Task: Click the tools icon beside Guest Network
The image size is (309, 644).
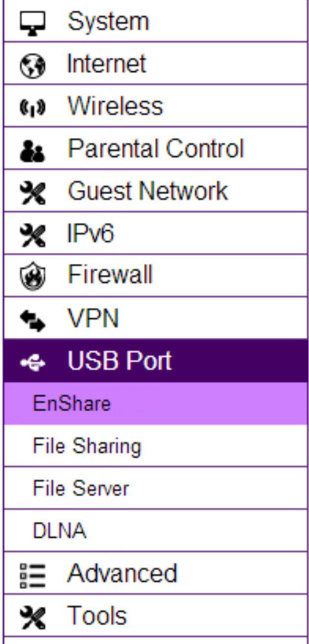Action: [33, 193]
